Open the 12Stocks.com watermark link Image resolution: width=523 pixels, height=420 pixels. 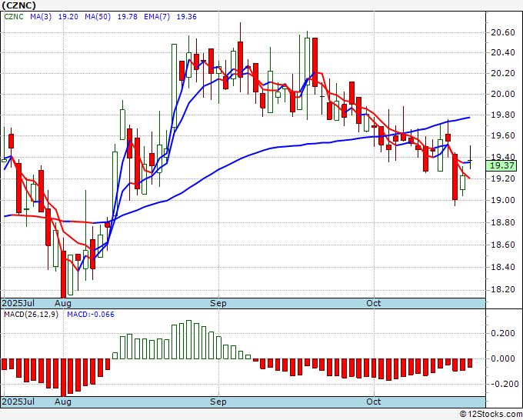[489, 414]
